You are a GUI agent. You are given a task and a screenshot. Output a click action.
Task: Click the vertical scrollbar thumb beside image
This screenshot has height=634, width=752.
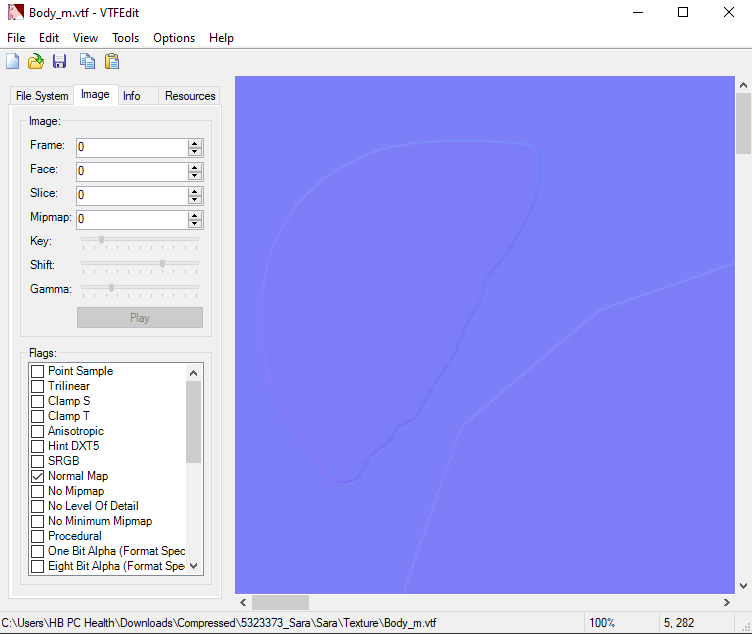coord(743,124)
